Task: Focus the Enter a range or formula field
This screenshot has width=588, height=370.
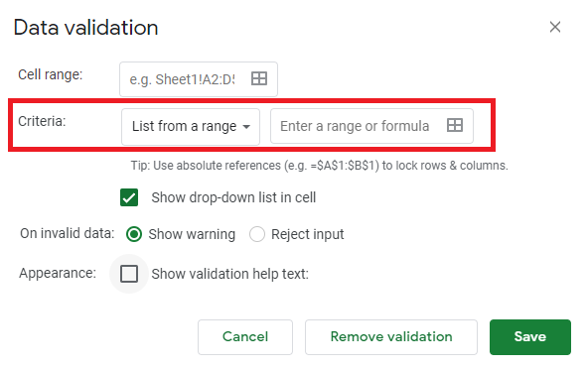Action: click(371, 126)
